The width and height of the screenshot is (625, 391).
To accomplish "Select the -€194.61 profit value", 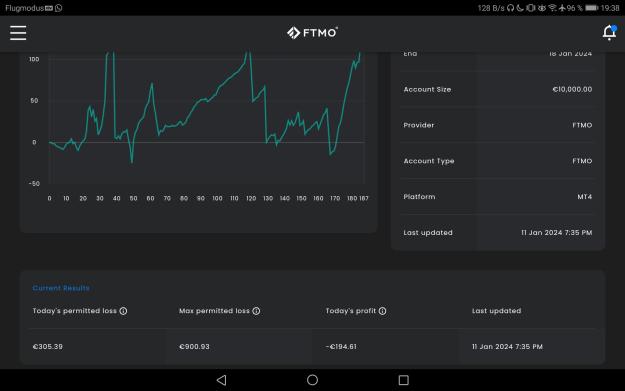I will pos(341,347).
